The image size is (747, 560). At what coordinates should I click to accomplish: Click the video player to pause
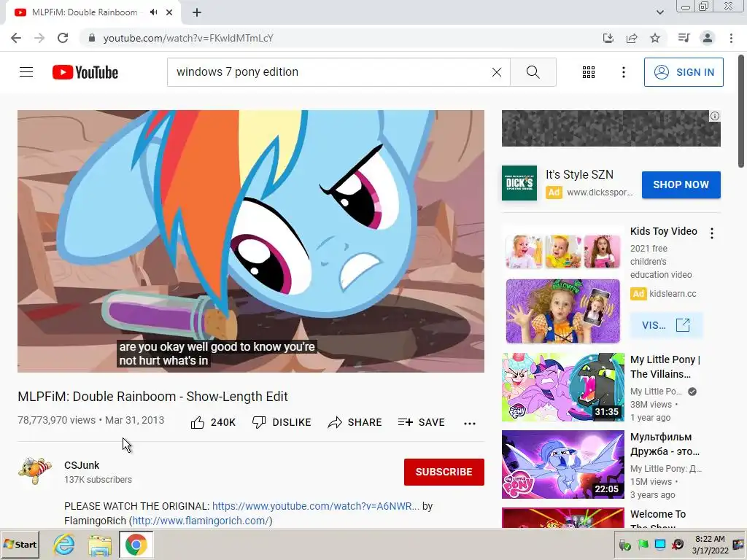(x=251, y=241)
